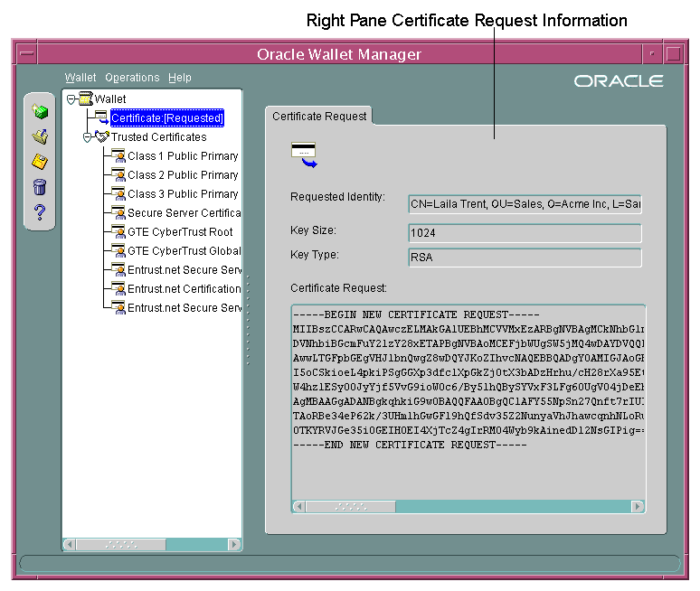Select Class 1 Public Primary certificate
This screenshot has height=591, width=700.
click(183, 156)
